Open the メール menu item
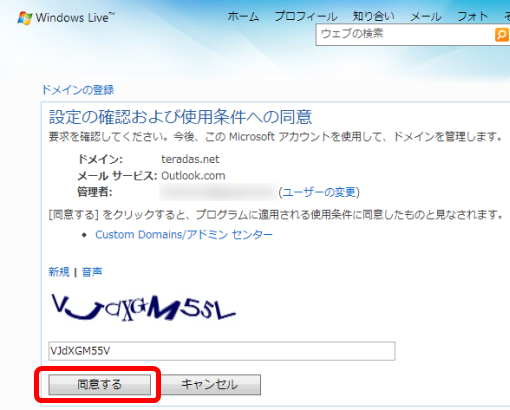This screenshot has height=410, width=510. [426, 16]
